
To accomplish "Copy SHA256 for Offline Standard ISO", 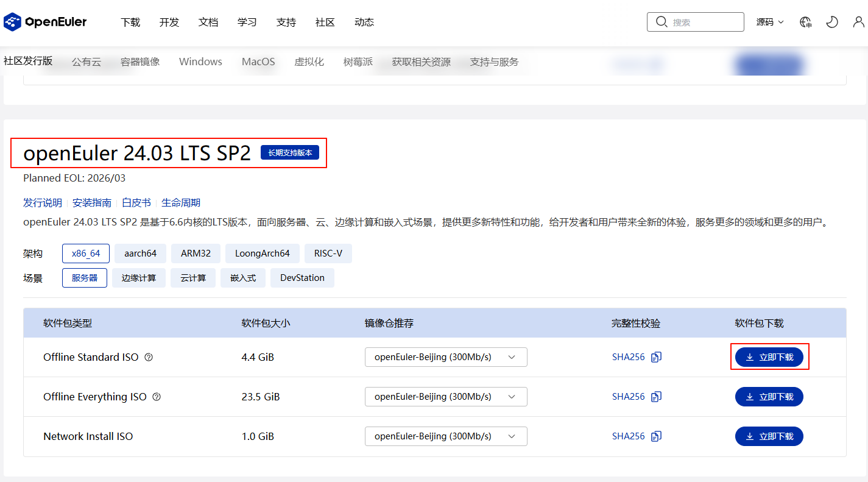I will point(656,357).
